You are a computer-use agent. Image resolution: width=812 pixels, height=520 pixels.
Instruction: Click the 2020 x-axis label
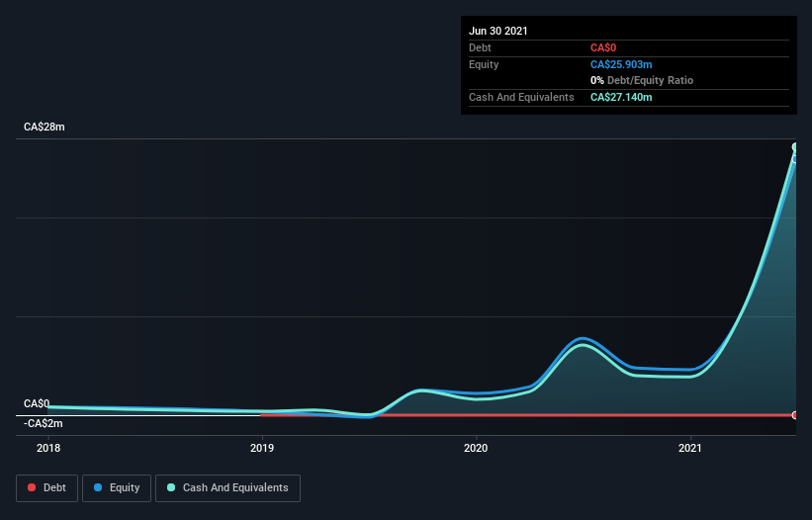pyautogui.click(x=476, y=448)
